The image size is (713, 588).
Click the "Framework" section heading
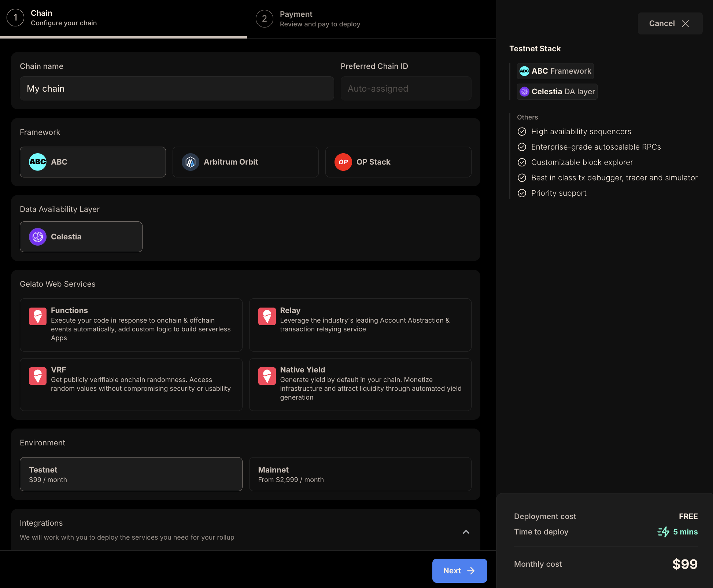click(x=40, y=132)
